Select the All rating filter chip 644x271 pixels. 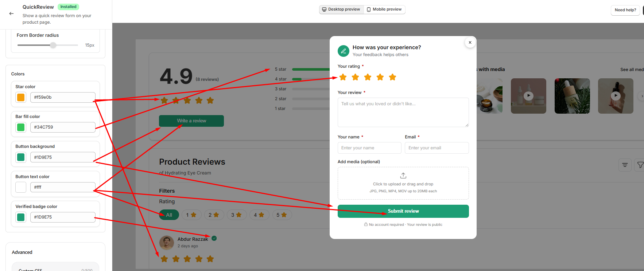[169, 215]
